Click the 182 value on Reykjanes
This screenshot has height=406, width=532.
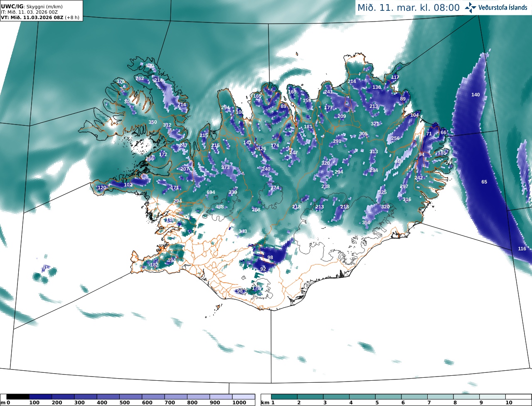tap(154, 265)
